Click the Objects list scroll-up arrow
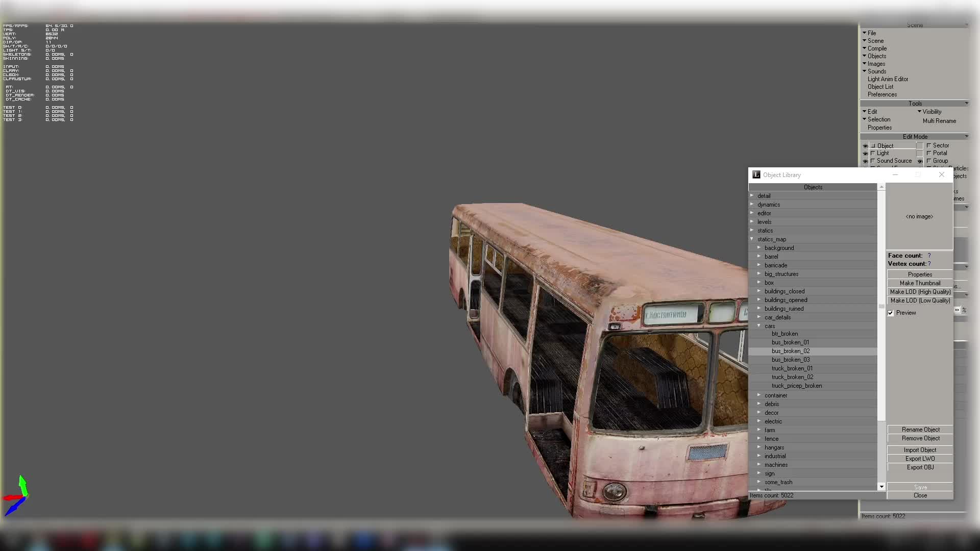The image size is (980, 551). (881, 187)
